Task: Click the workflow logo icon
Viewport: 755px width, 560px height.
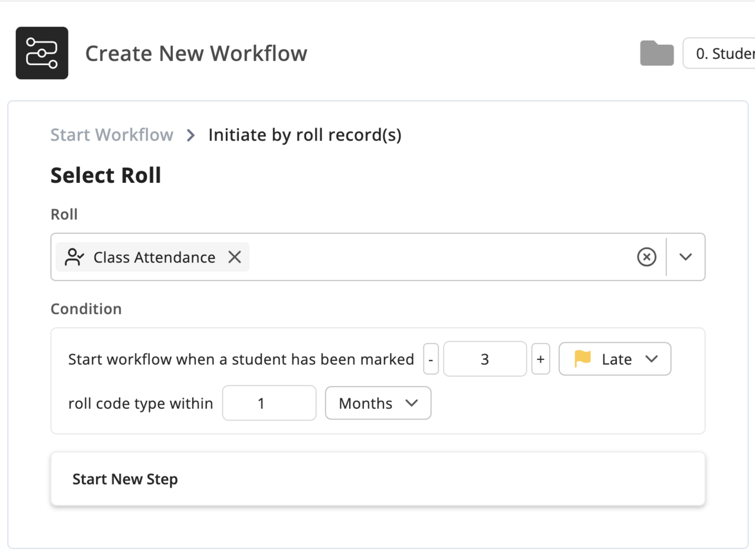Action: click(x=42, y=53)
